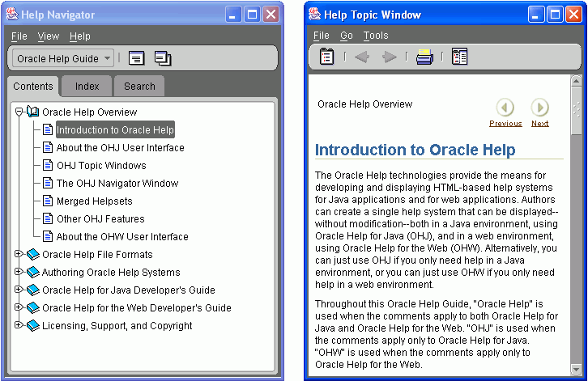Open the File menu in Help Topic Window
This screenshot has height=381, width=588.
click(322, 36)
